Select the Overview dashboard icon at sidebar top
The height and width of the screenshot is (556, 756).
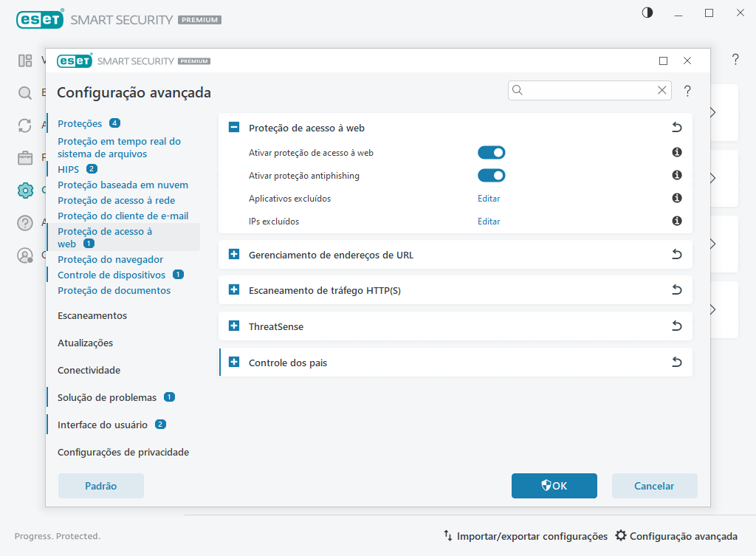coord(24,59)
